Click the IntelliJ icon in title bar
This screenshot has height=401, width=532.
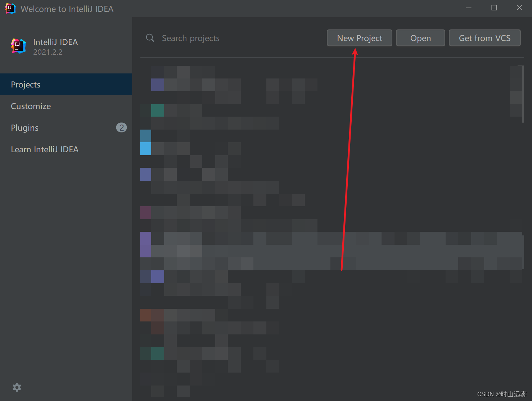10,9
